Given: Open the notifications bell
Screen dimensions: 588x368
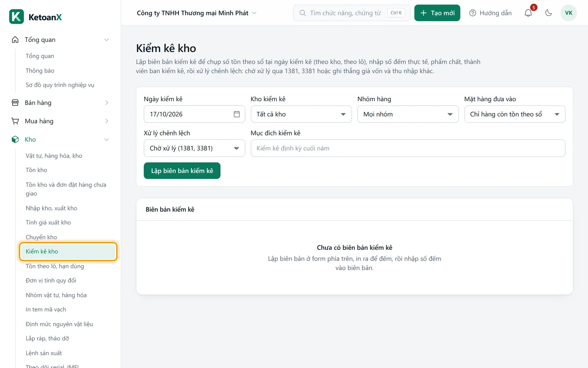Looking at the screenshot, I should tap(528, 13).
